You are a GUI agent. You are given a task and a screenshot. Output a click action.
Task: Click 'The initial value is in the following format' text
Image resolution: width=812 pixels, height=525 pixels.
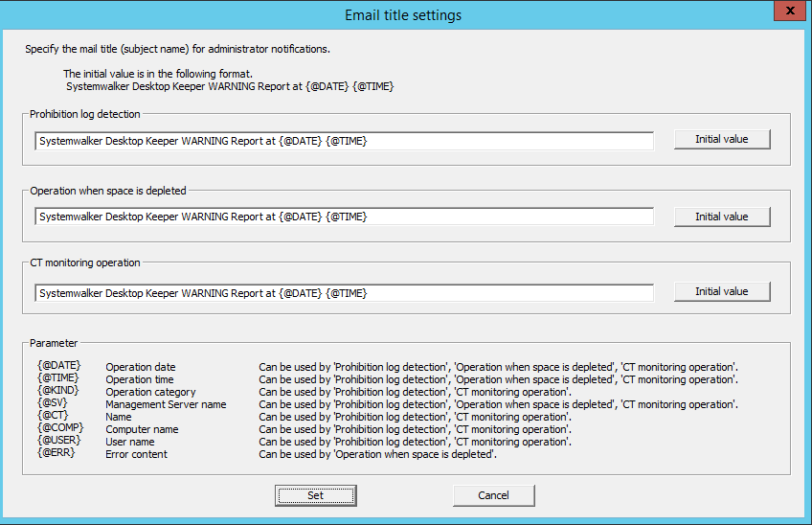click(158, 74)
